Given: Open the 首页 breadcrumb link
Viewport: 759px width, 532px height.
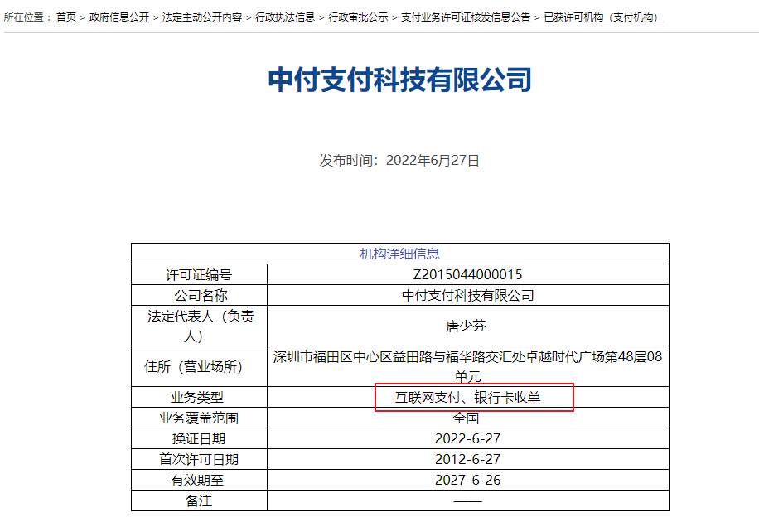Looking at the screenshot, I should coord(66,17).
